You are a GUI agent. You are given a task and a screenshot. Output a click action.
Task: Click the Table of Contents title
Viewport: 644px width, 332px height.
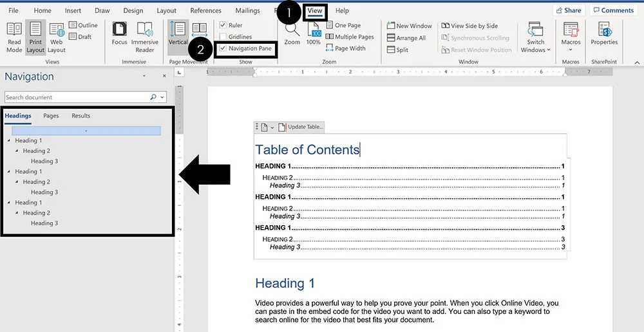coord(307,150)
